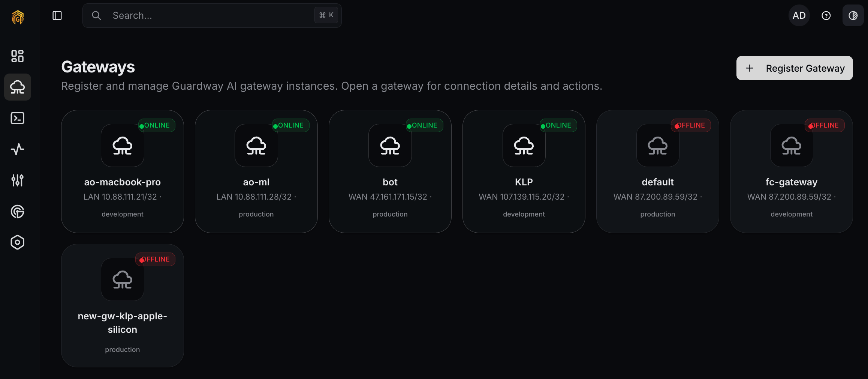Click WAN 107.139.115.20/32 address text
This screenshot has width=868, height=379.
pos(522,197)
